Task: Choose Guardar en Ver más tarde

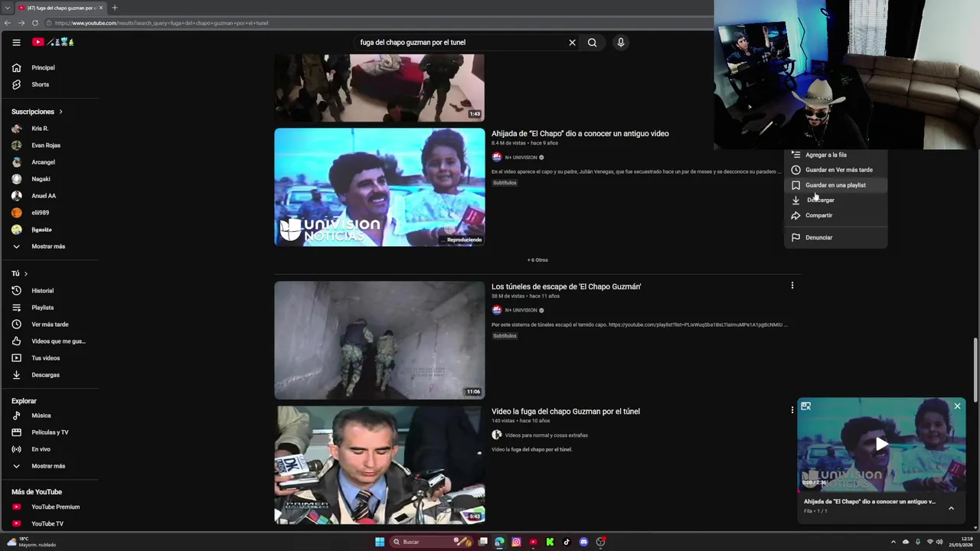Action: pos(835,170)
